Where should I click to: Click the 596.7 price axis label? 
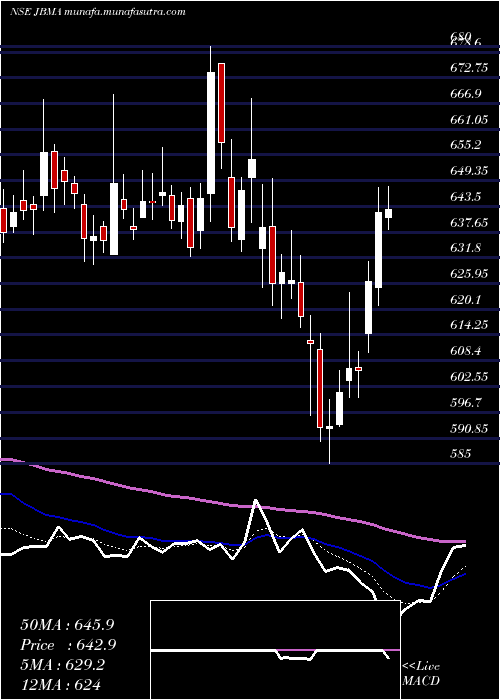coord(465,402)
